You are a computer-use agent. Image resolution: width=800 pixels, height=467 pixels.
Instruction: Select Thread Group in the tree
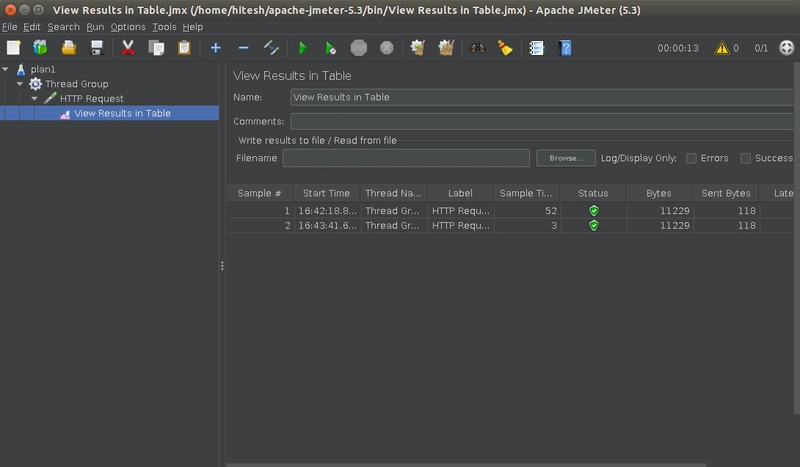(77, 84)
